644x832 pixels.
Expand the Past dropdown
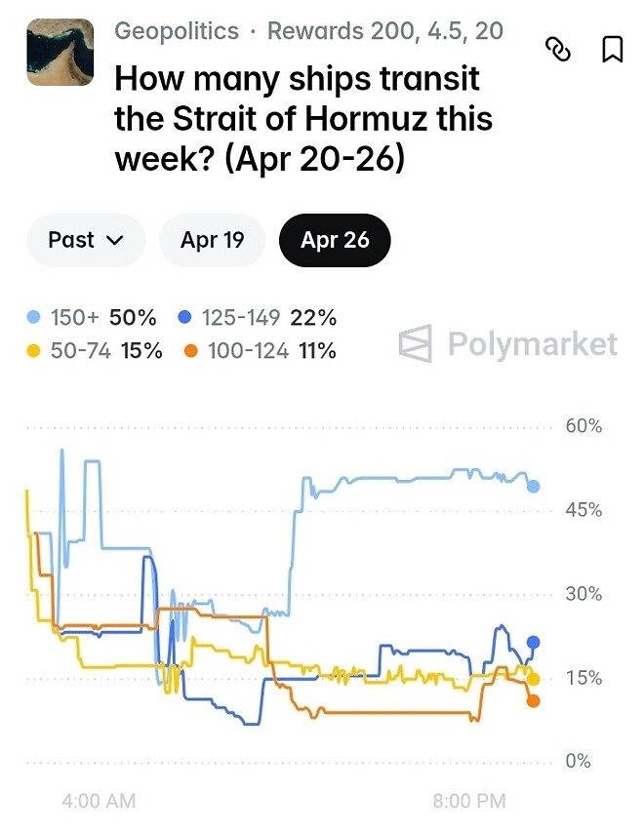[86, 240]
